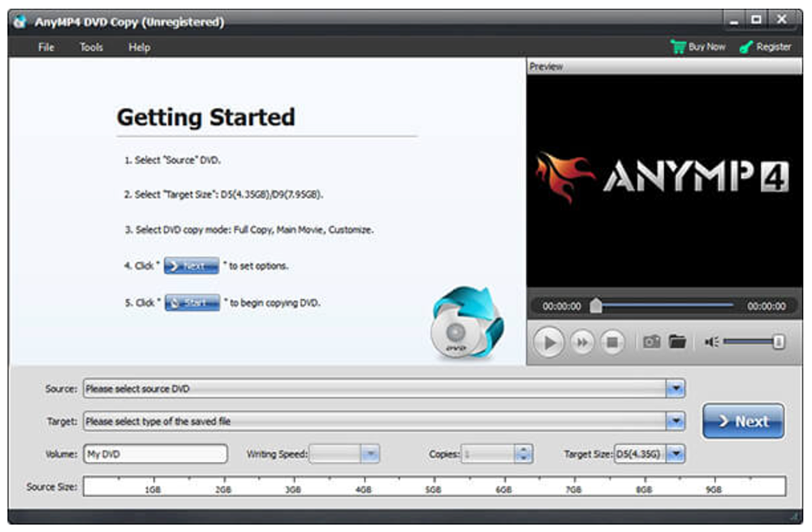Click the total time 00:00:00 on the right

point(767,306)
